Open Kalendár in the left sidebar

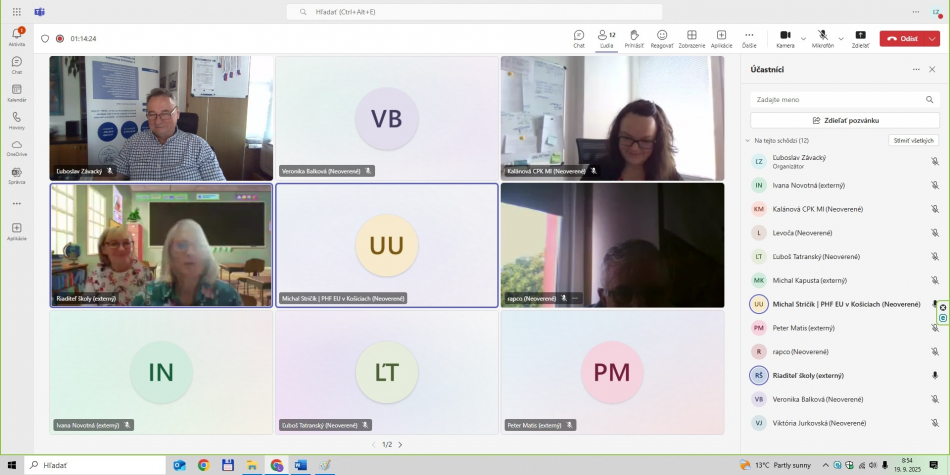17,92
